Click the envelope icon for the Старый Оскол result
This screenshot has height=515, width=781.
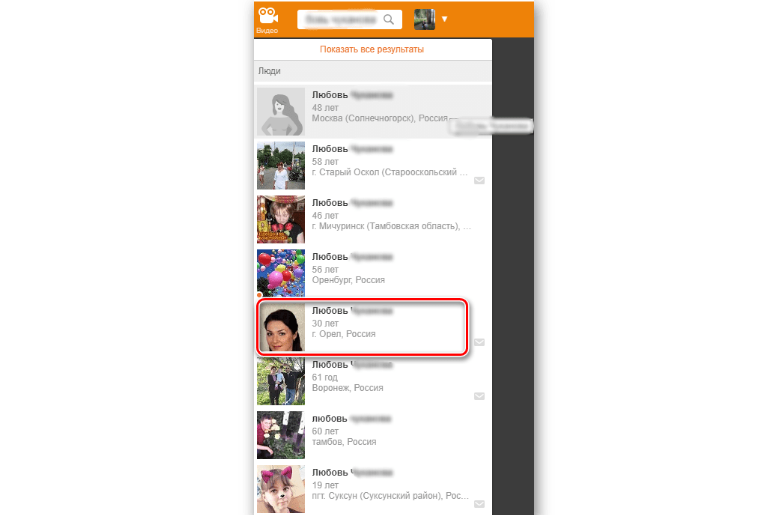tap(479, 181)
